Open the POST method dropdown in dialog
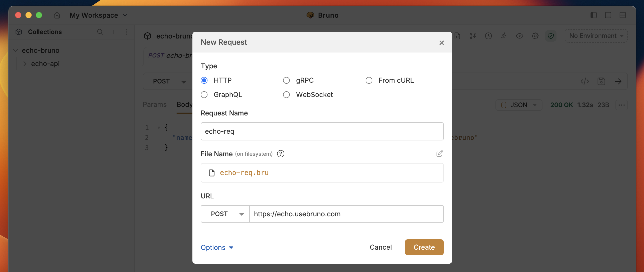Screen dimensions: 644x272 (x=225, y=214)
